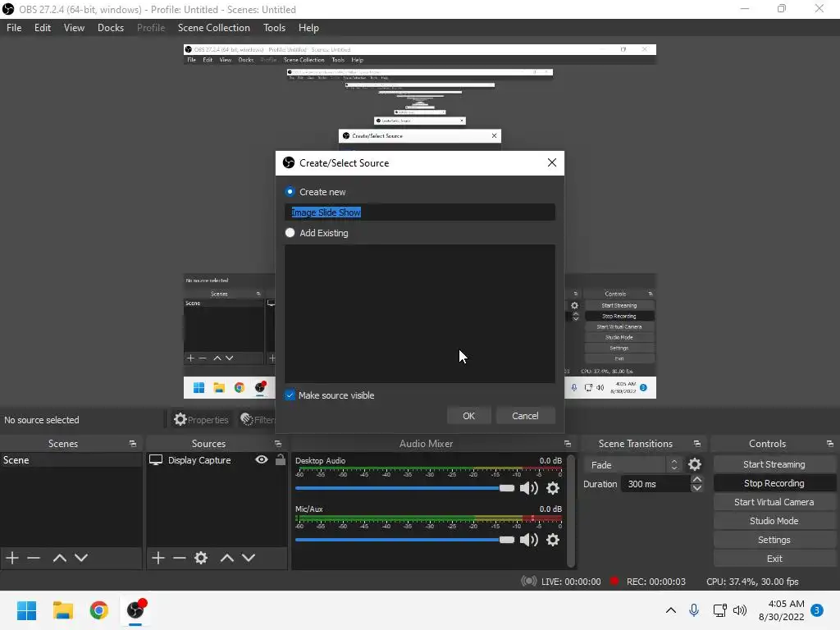The width and height of the screenshot is (840, 630).
Task: Click the Duration 300 ms field
Action: tap(655, 484)
